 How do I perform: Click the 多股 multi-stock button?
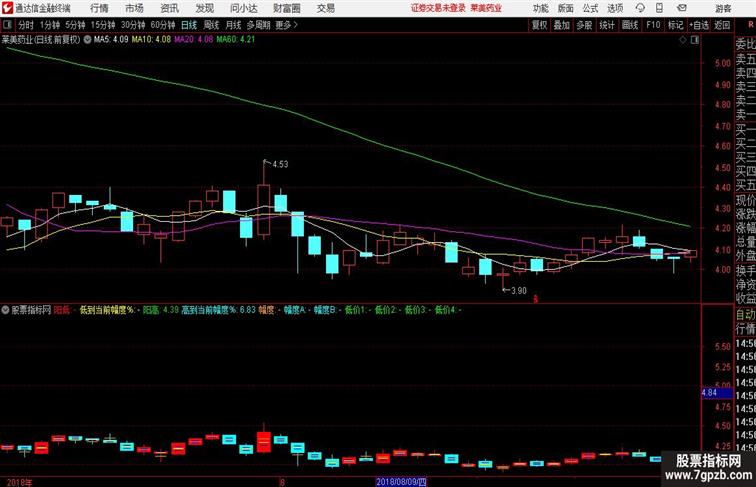pos(584,25)
